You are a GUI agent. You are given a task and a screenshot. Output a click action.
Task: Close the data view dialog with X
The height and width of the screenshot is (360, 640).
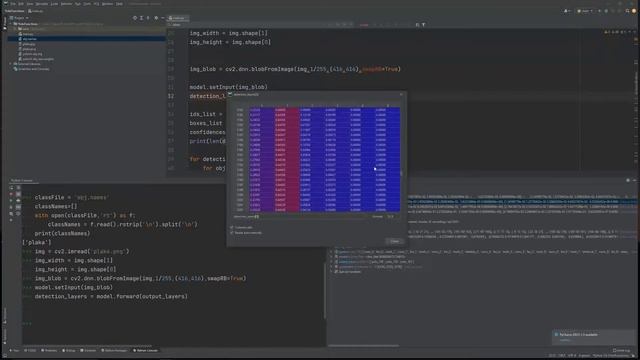click(x=401, y=94)
